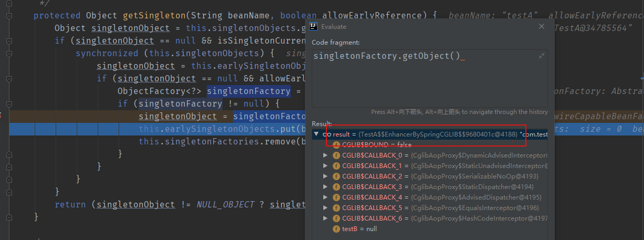
Task: Click the field icon beside CGLIB$CALLBACK_6
Action: [336, 218]
